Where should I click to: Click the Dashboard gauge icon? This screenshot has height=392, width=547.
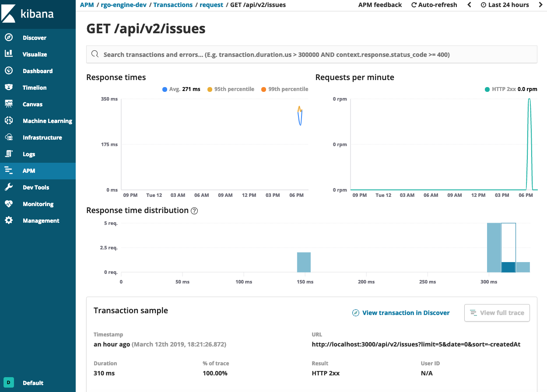(9, 70)
